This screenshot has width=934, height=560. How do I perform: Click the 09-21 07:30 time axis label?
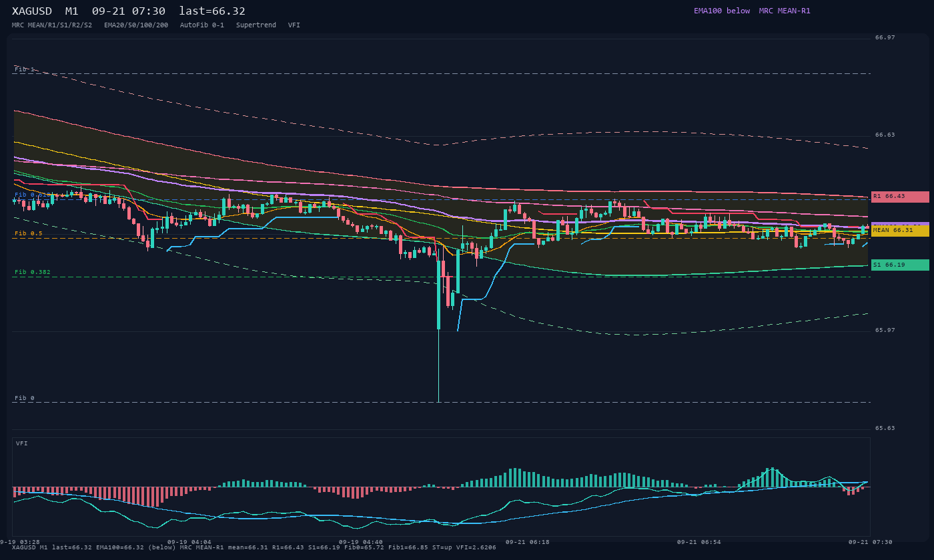pos(871,543)
